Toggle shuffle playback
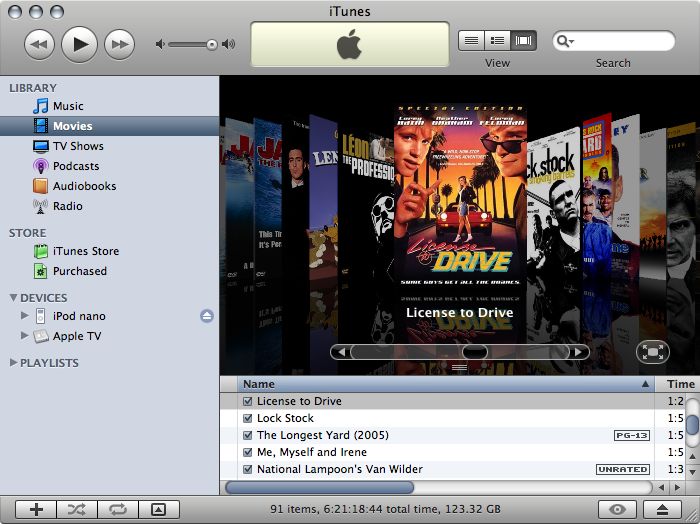700x524 pixels. [77, 509]
